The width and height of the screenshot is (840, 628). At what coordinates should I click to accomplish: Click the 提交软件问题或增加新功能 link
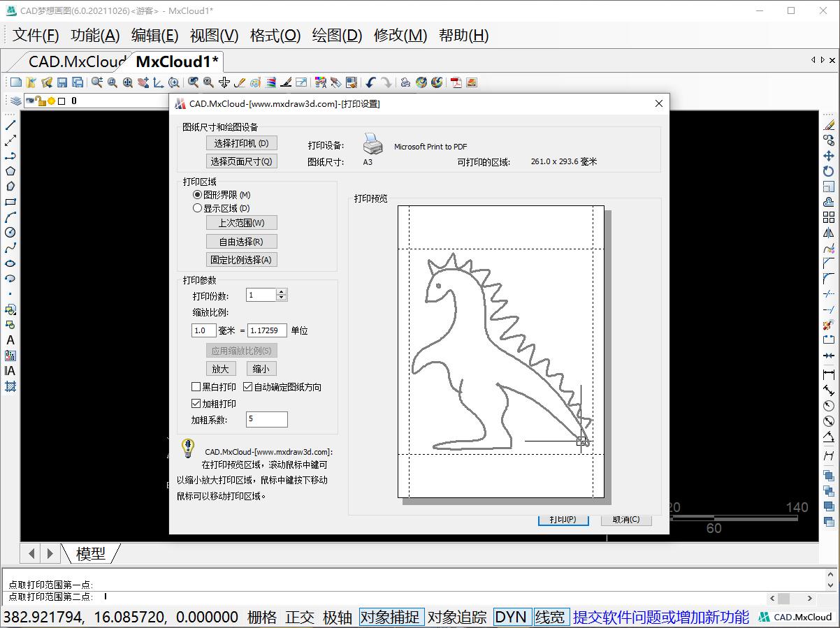click(660, 617)
